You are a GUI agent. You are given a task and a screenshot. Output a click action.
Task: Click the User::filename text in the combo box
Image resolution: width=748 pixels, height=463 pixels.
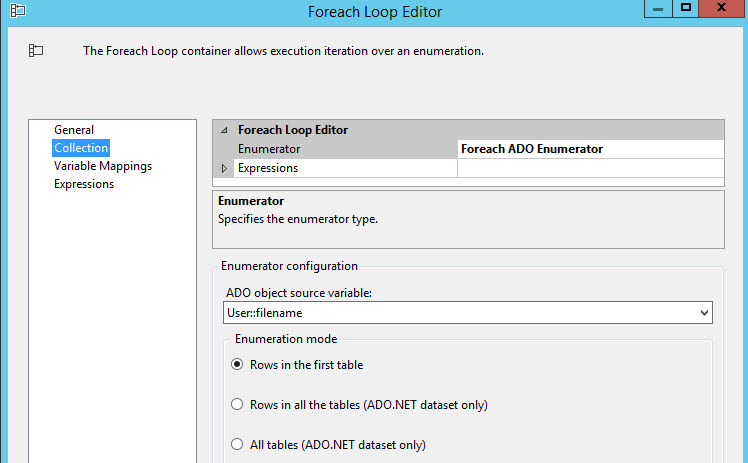[265, 313]
